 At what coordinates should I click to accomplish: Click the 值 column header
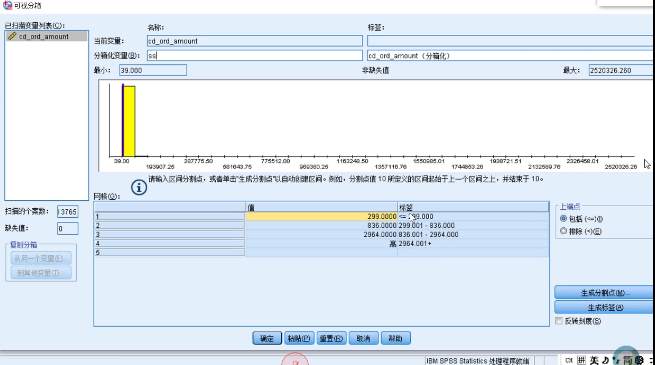pos(321,207)
